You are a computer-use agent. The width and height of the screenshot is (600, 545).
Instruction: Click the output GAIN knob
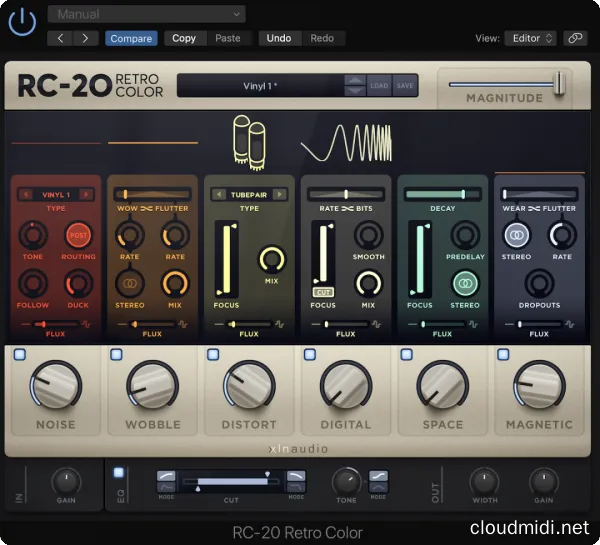pyautogui.click(x=544, y=481)
